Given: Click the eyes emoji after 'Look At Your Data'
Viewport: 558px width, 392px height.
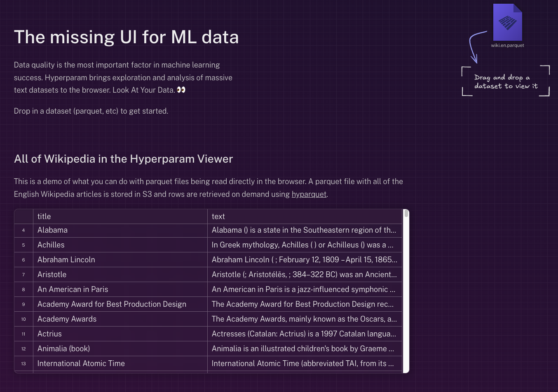Looking at the screenshot, I should click(181, 90).
